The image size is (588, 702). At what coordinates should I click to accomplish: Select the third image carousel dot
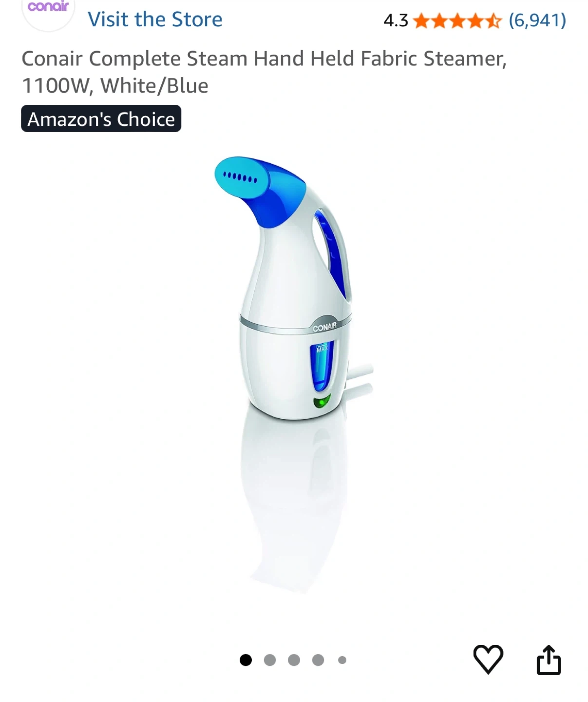click(x=294, y=660)
